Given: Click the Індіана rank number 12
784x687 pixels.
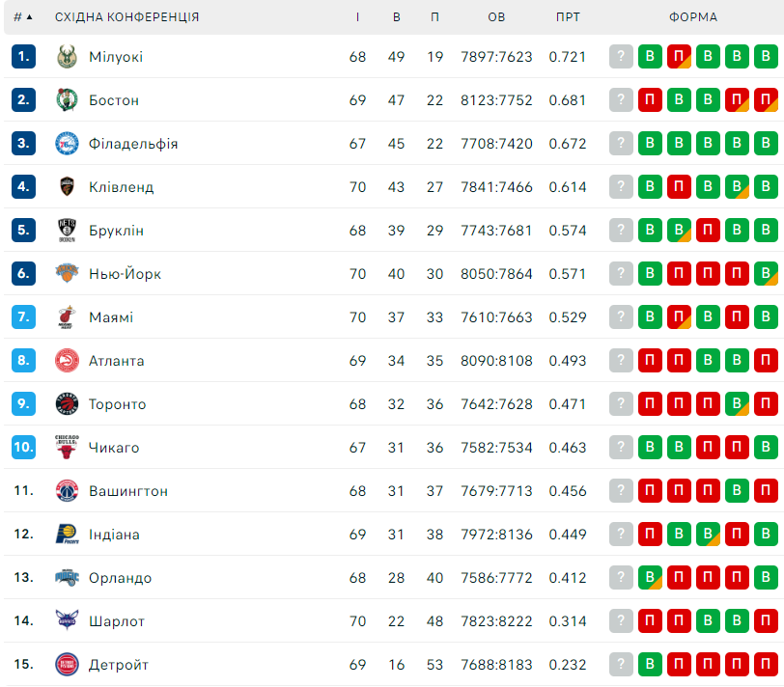Looking at the screenshot, I should 23,535.
